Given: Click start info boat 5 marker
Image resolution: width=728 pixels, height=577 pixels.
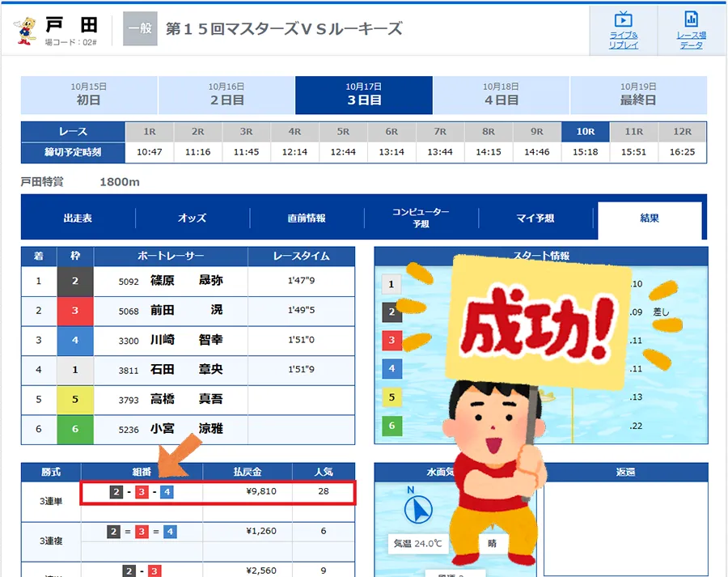Looking at the screenshot, I should (392, 397).
